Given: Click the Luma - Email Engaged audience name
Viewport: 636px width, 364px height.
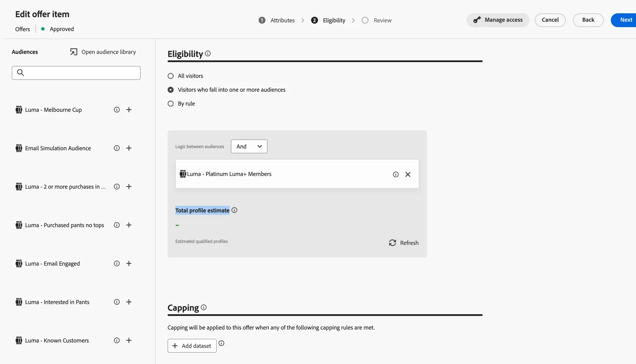Looking at the screenshot, I should [52, 264].
